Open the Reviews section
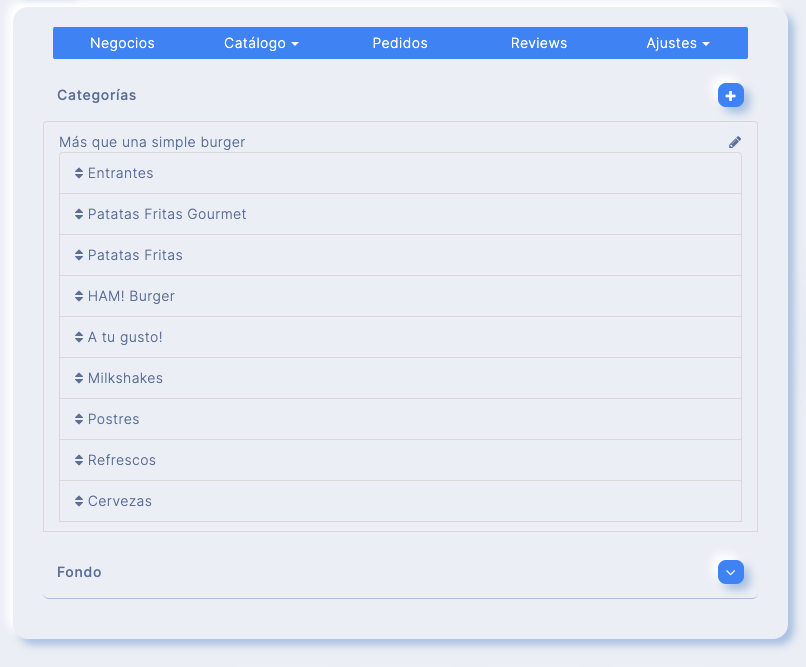This screenshot has height=667, width=806. click(x=539, y=43)
